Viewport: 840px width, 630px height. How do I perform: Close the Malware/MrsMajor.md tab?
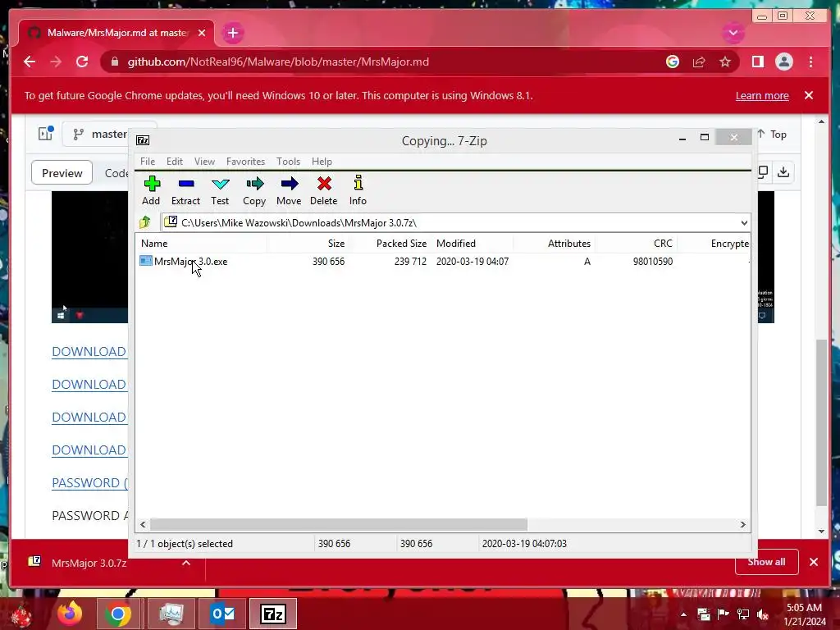(x=202, y=33)
